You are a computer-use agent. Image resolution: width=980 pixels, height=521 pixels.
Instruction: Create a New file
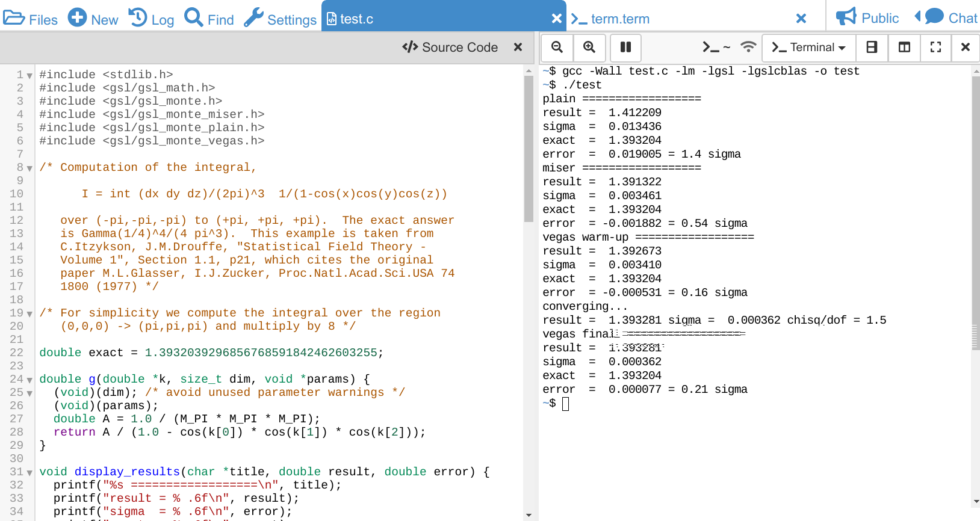click(x=93, y=19)
